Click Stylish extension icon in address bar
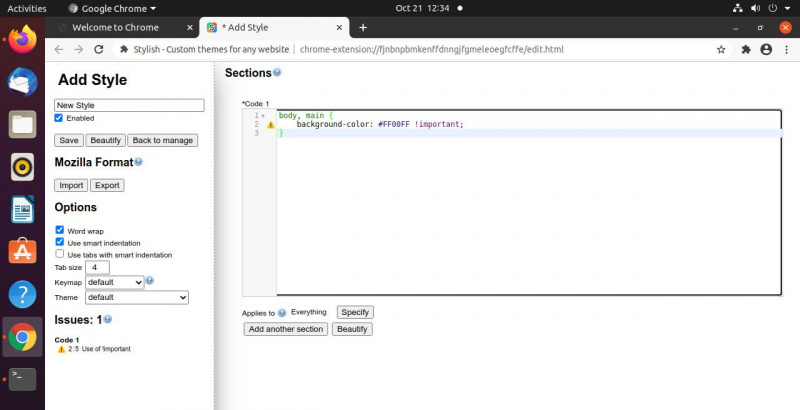Image resolution: width=800 pixels, height=410 pixels. coord(124,49)
